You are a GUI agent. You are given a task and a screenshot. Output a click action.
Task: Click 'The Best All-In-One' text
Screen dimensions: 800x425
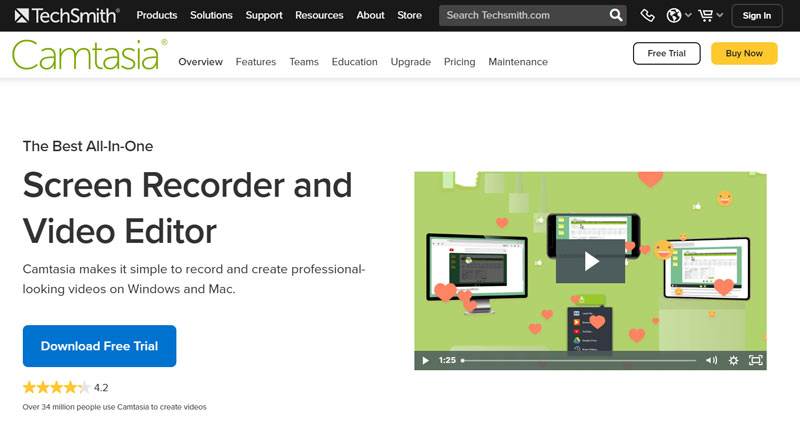[88, 146]
